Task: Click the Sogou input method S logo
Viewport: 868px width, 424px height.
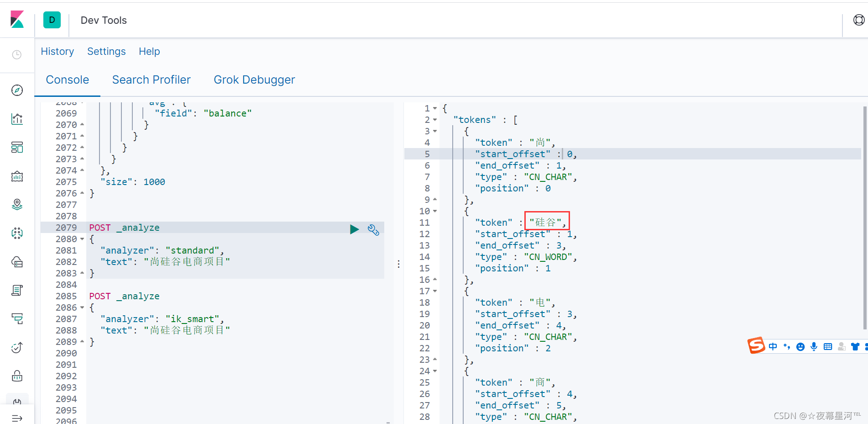Action: click(x=756, y=345)
